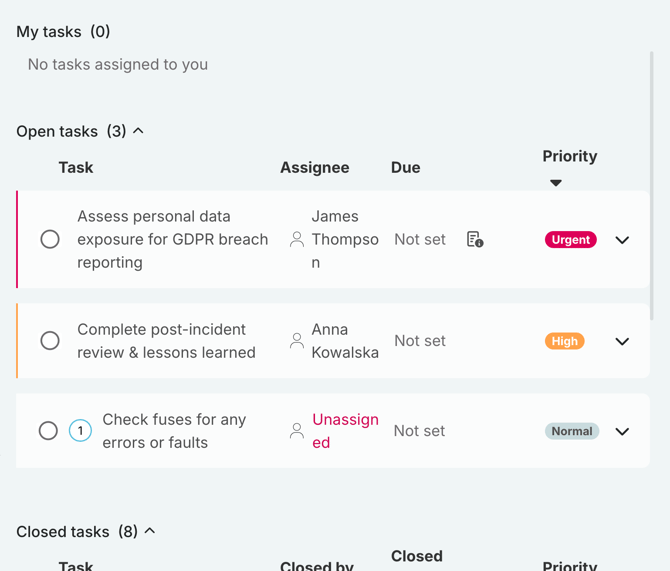Check off the Check fuses task

(48, 431)
